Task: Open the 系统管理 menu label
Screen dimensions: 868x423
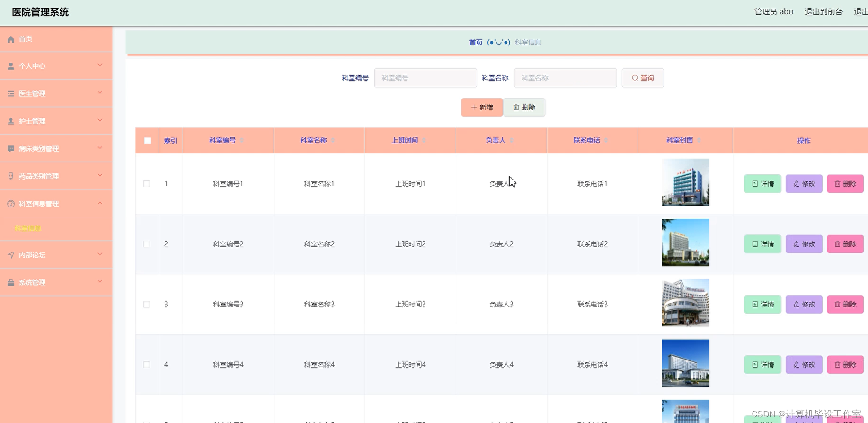Action: (x=32, y=283)
